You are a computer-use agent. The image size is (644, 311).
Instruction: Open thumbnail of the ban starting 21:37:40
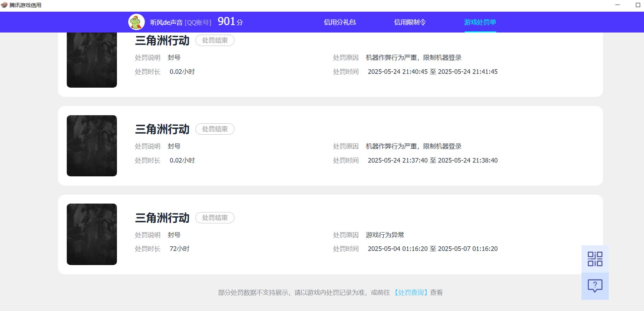pyautogui.click(x=92, y=146)
